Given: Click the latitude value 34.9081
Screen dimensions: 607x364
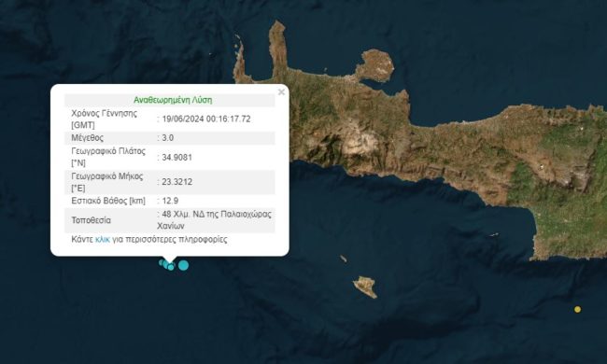Looking at the screenshot, I should 176,158.
